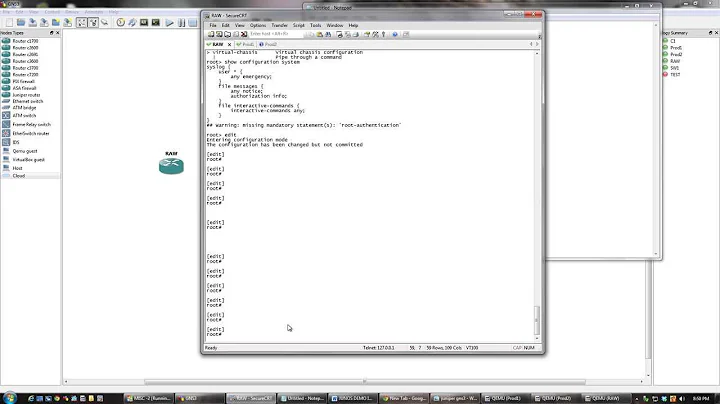Close the RAW session tab
720x404 pixels.
coord(229,45)
